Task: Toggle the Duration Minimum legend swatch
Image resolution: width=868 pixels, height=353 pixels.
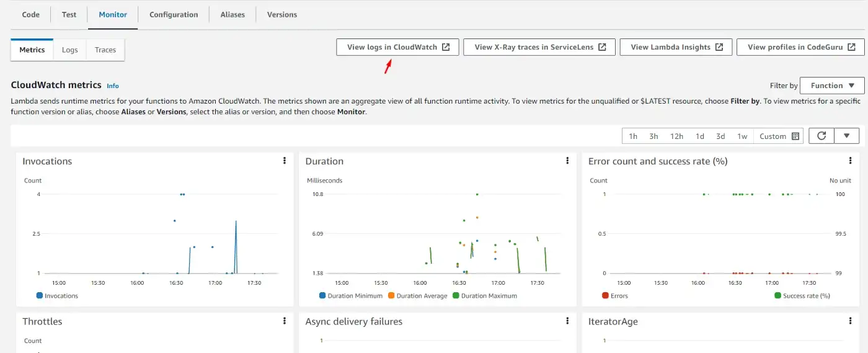Action: click(322, 296)
